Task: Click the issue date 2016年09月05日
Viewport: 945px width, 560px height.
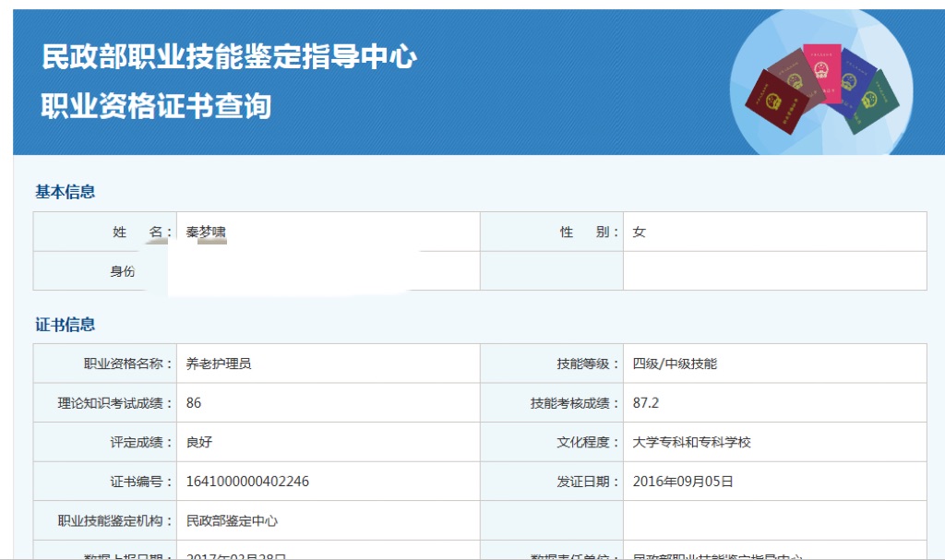Action: pyautogui.click(x=683, y=482)
